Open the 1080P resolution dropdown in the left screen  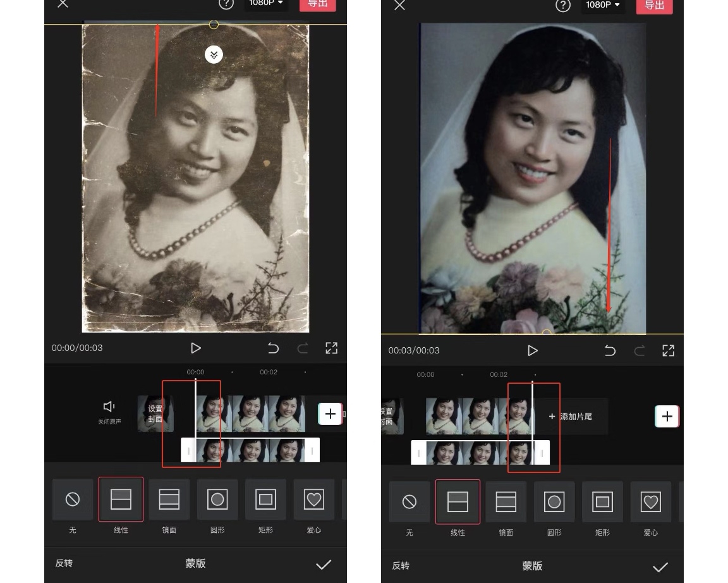(265, 4)
